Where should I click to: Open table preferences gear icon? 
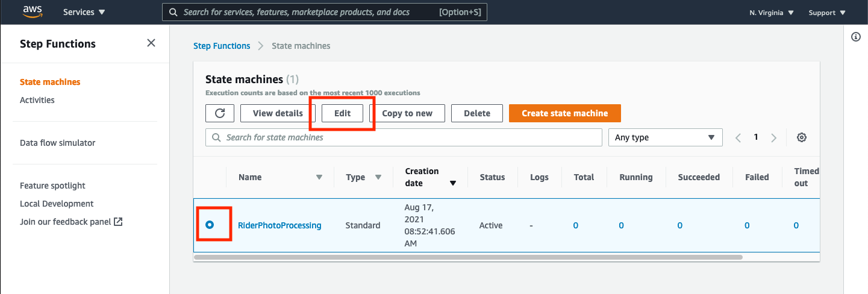[x=802, y=137]
